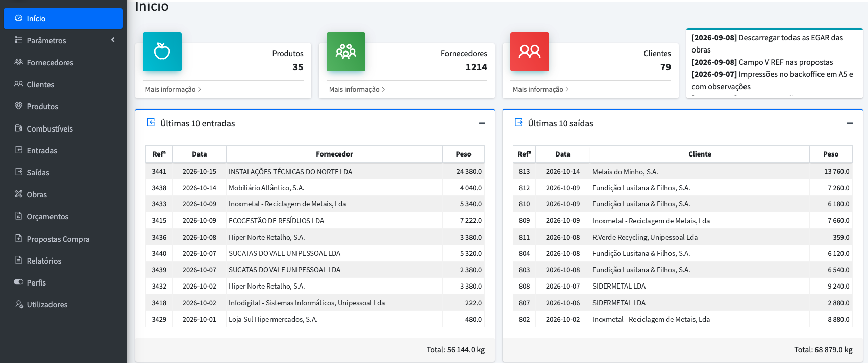Viewport: 868px width, 363px height.
Task: Click Infodigital - Sistemas Informáticos row
Action: click(x=315, y=303)
